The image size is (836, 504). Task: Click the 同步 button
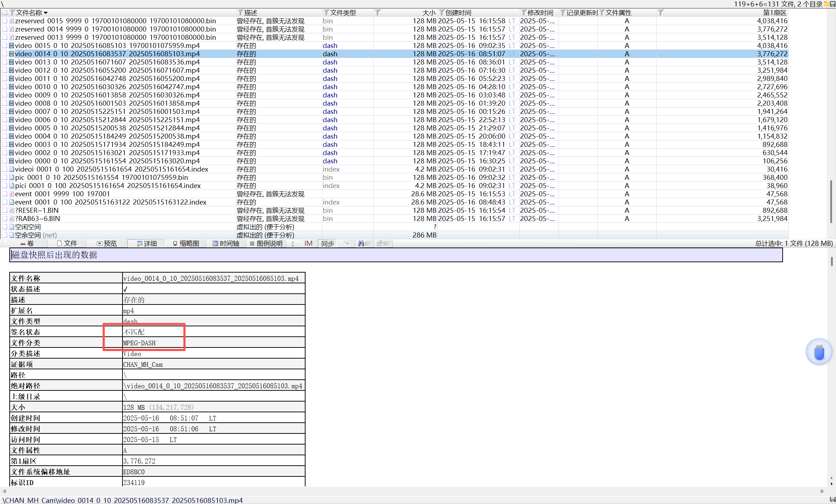point(327,244)
